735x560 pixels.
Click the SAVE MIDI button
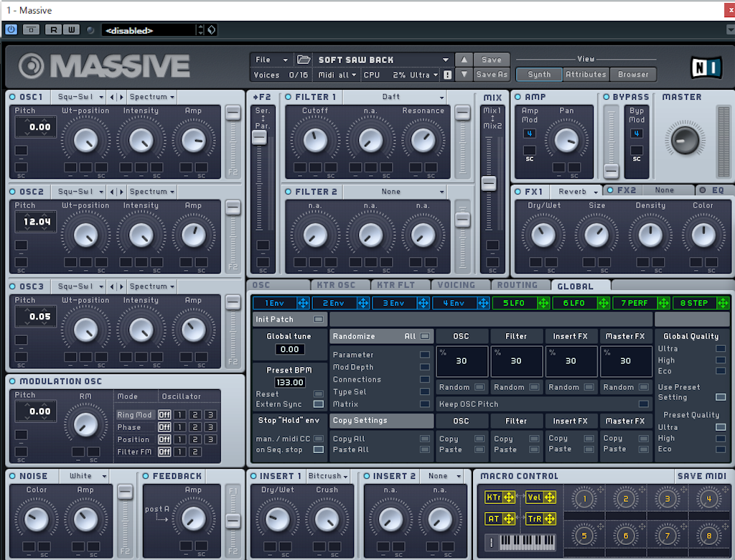click(x=701, y=476)
